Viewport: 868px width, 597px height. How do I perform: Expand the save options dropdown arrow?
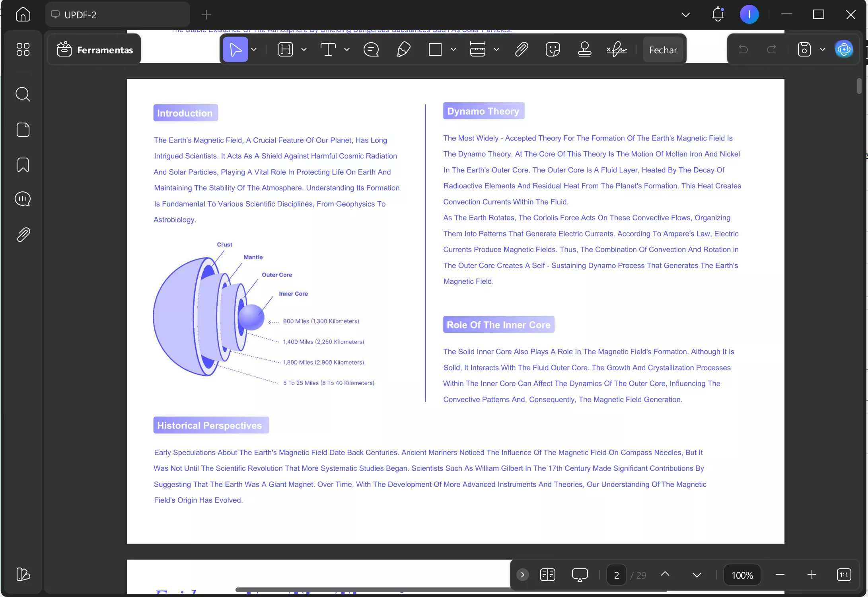(822, 50)
